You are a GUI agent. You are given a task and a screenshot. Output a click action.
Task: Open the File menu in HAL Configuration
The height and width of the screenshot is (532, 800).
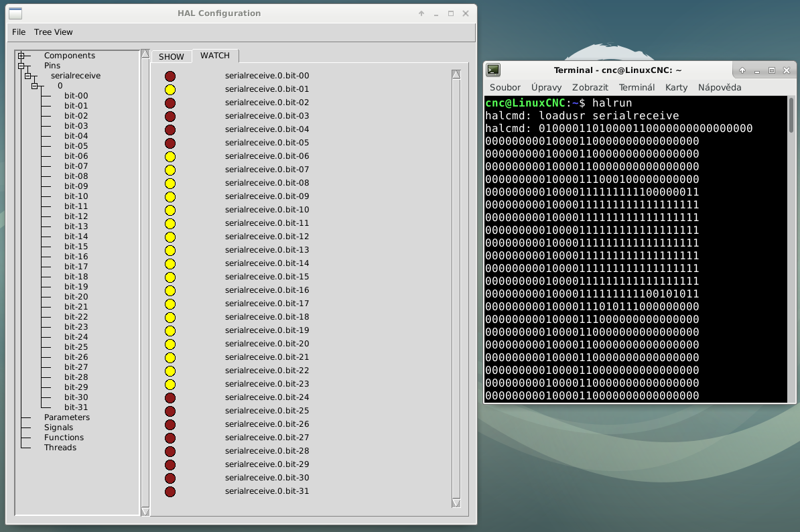[19, 32]
